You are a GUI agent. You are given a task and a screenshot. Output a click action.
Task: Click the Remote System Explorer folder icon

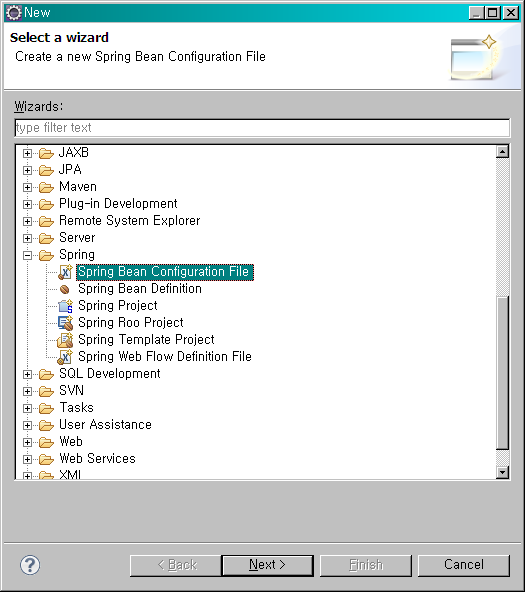coord(46,221)
